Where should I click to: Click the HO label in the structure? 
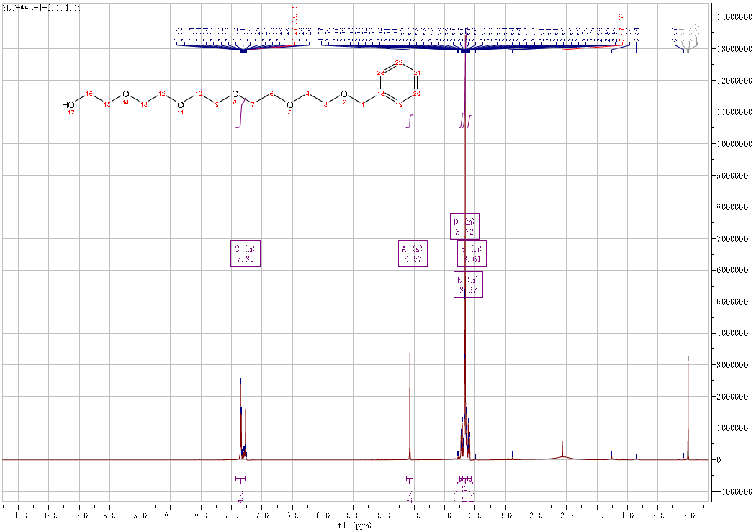68,104
